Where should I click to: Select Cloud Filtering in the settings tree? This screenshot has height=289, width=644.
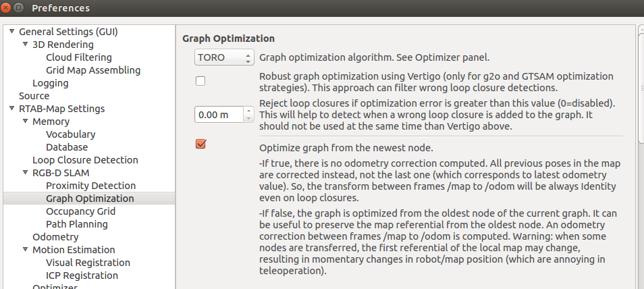click(78, 57)
